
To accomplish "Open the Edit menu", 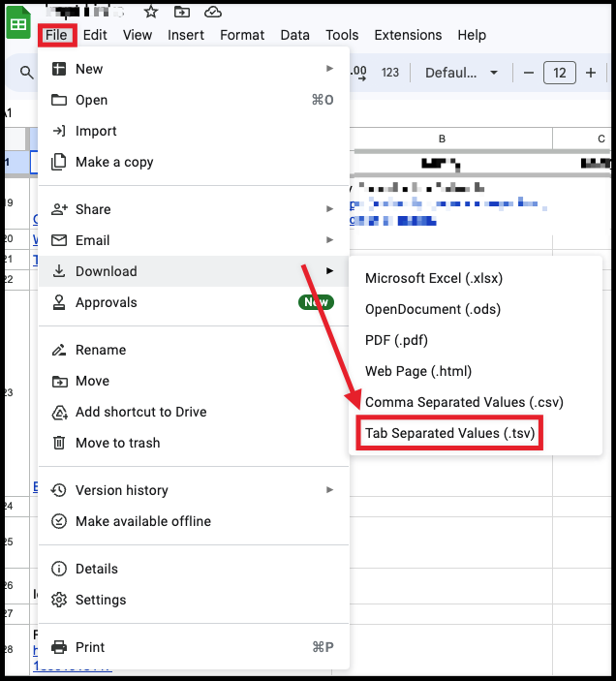I will coord(95,35).
